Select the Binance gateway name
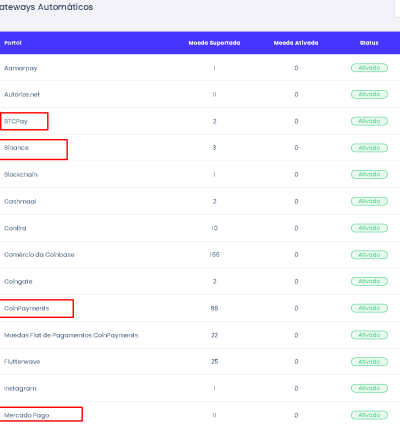The height and width of the screenshot is (424, 400). (16, 148)
